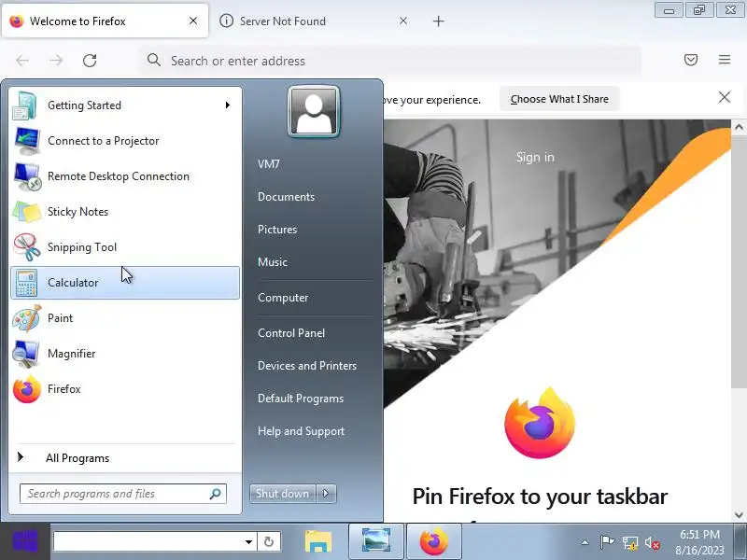The image size is (747, 560).
Task: Click the Firefox address search bar
Action: click(x=390, y=61)
